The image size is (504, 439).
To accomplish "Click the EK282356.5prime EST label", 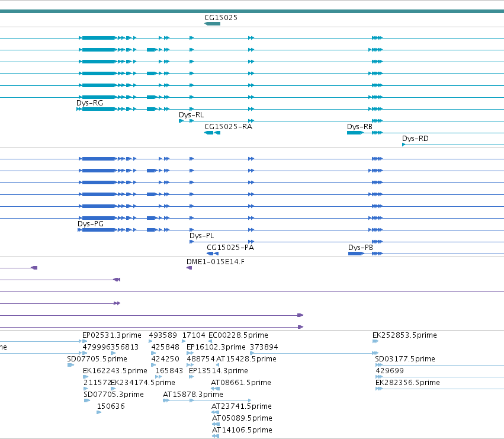I will [407, 383].
